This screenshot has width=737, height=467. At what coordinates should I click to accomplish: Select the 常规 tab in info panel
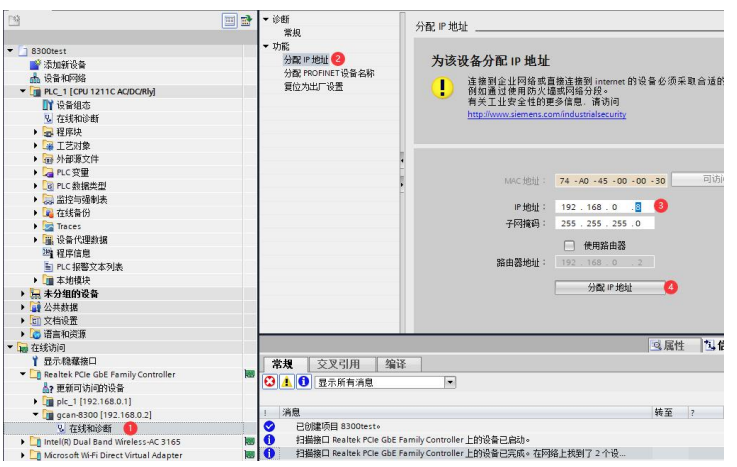283,364
